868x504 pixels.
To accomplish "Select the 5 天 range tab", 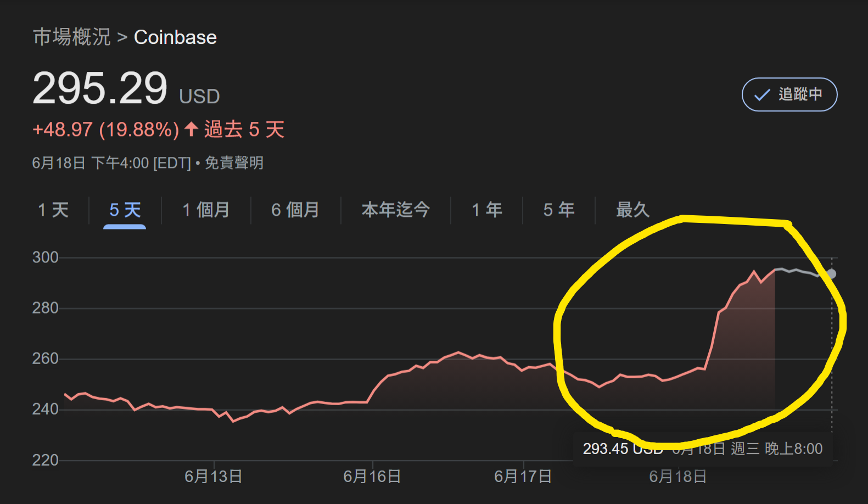I will [x=125, y=210].
